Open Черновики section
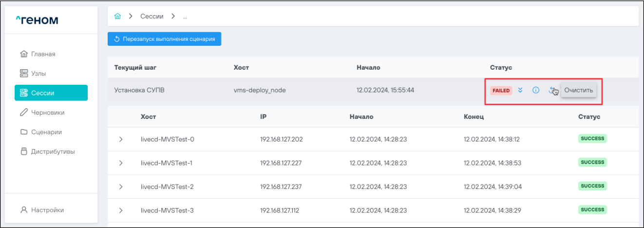Image resolution: width=644 pixels, height=228 pixels. point(47,112)
